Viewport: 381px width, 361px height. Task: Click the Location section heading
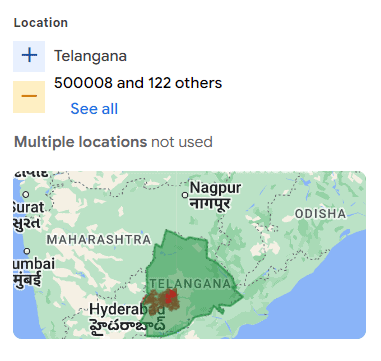click(x=41, y=23)
